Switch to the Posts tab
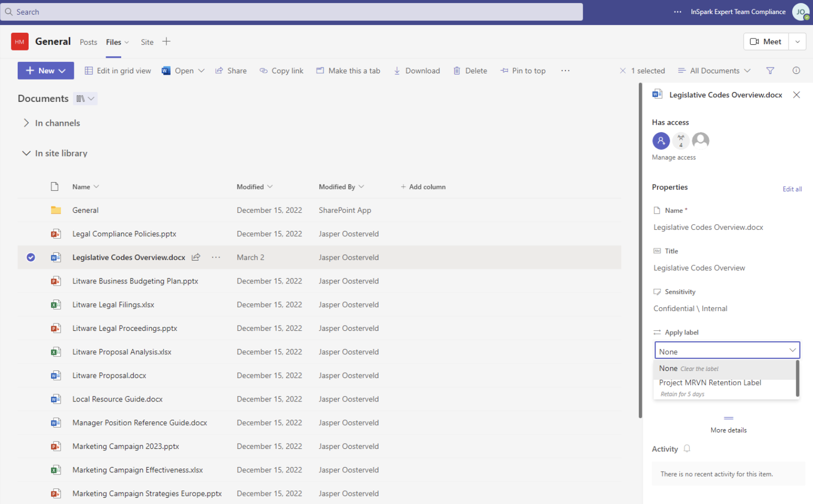Viewport: 813px width, 504px height. click(88, 42)
